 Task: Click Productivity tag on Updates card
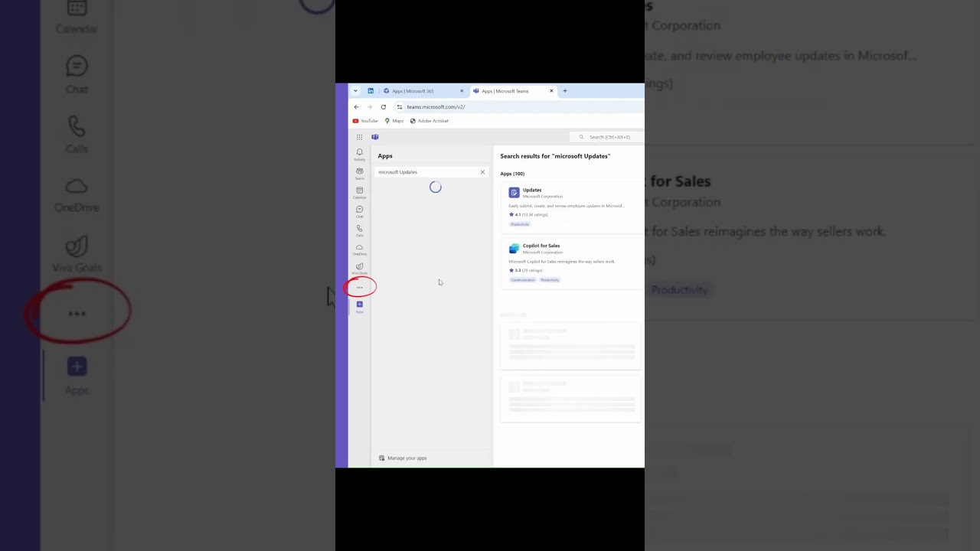(x=520, y=224)
